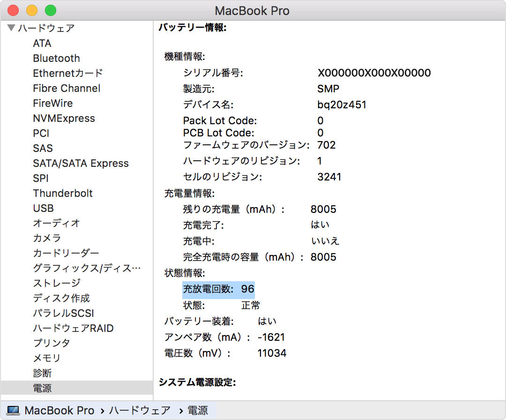Show Thunderbolt information
Image resolution: width=506 pixels, height=420 pixels.
pyautogui.click(x=63, y=193)
